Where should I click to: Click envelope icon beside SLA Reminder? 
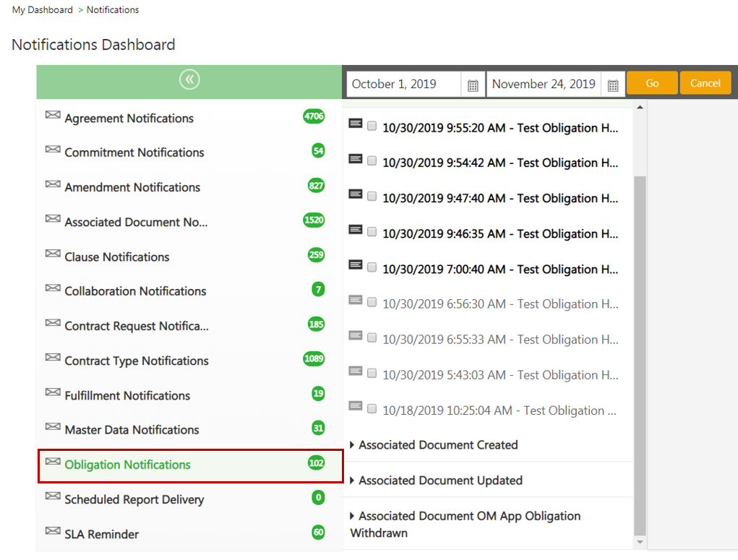53,531
